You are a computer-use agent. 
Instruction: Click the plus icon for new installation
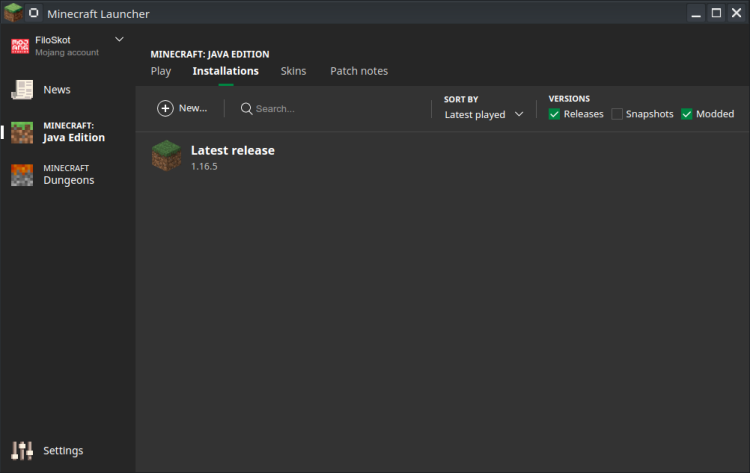pyautogui.click(x=165, y=109)
